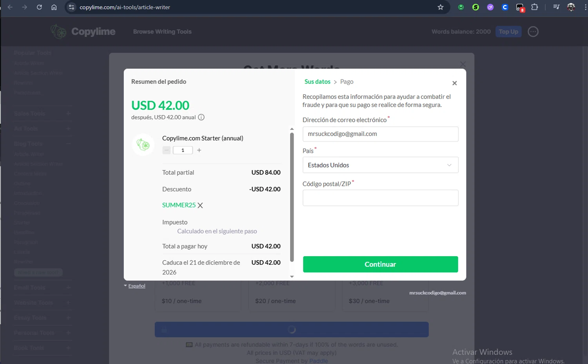
Task: Open Content Ideas in Blog Tools
Action: (x=30, y=174)
